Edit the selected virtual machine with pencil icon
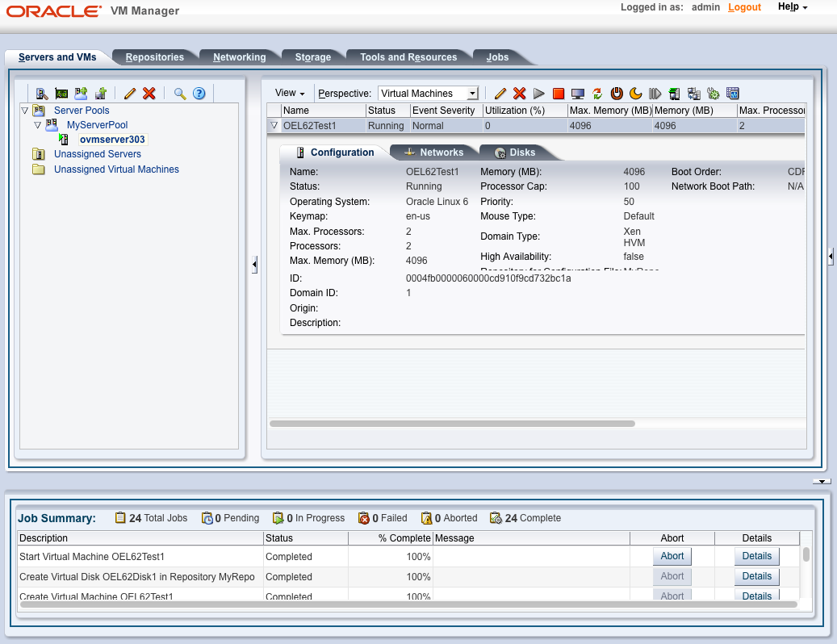Viewport: 837px width, 644px height. [500, 94]
